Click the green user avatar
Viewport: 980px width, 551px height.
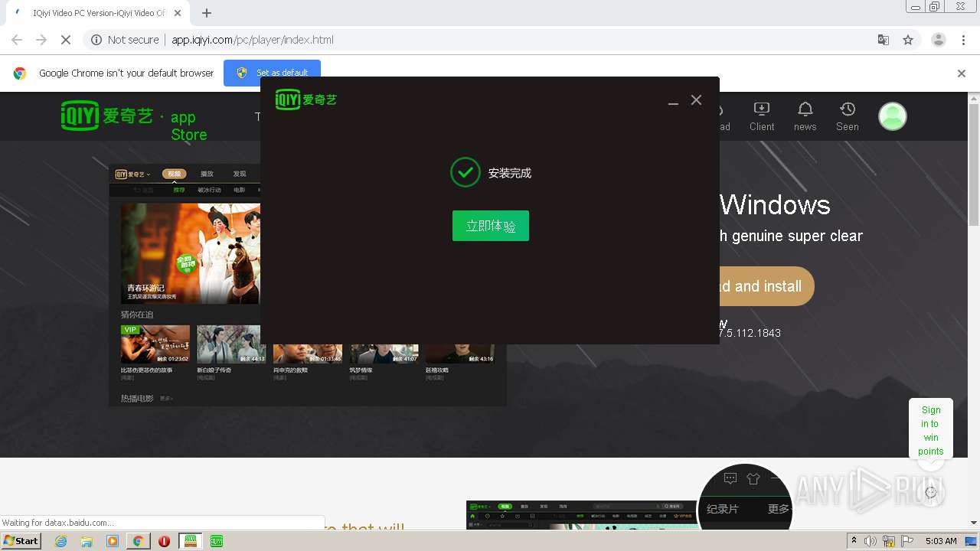tap(892, 116)
